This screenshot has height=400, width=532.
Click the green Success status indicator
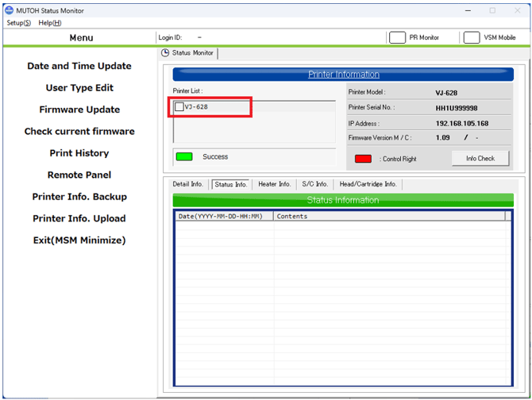(x=183, y=157)
